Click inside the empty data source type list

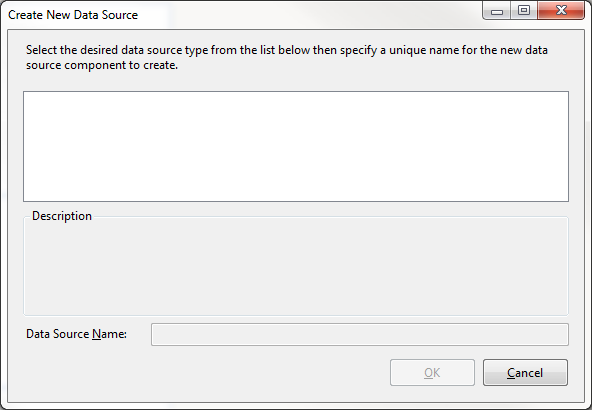pos(296,146)
